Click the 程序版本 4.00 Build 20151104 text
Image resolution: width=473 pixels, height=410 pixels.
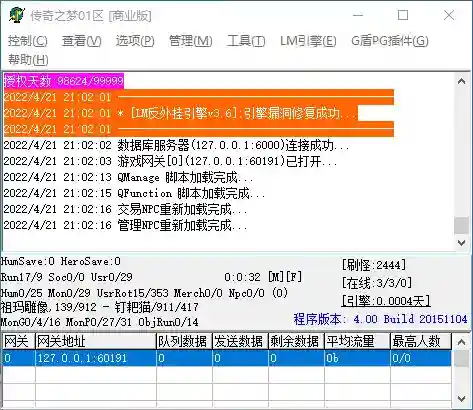tap(380, 319)
